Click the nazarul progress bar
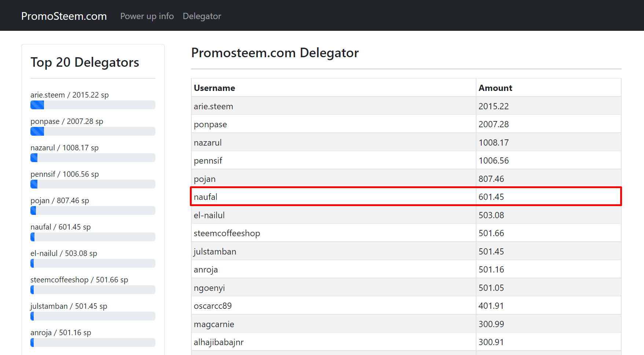 click(93, 158)
